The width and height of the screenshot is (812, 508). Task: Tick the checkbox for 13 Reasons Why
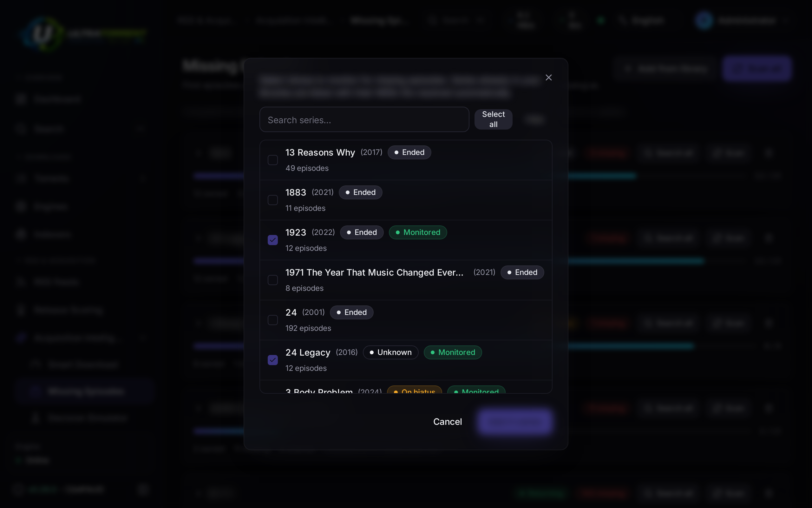pyautogui.click(x=273, y=160)
